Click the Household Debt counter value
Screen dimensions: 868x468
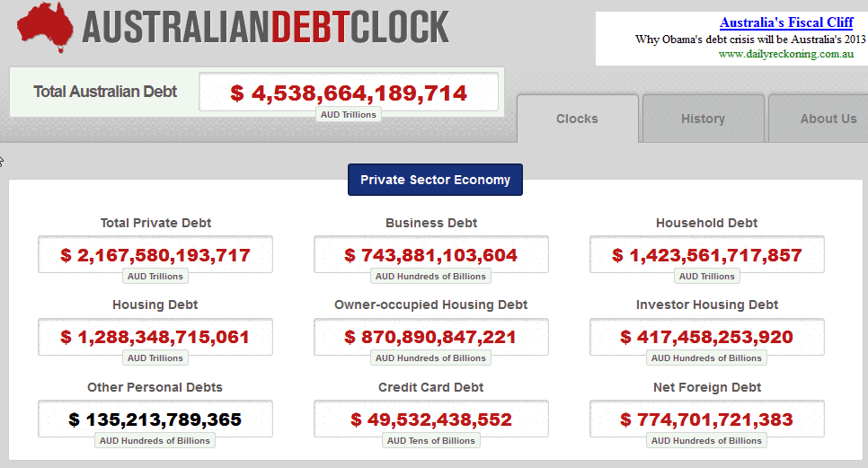point(706,255)
